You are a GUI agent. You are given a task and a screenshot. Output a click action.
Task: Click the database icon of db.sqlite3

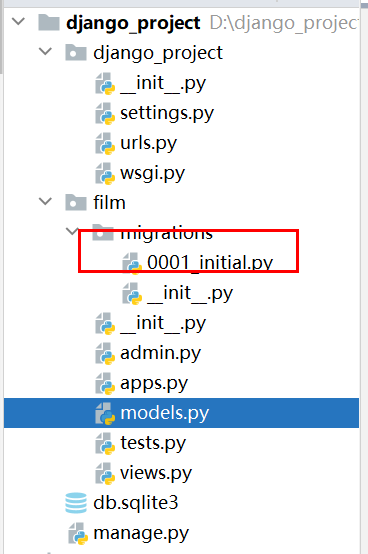pyautogui.click(x=76, y=503)
